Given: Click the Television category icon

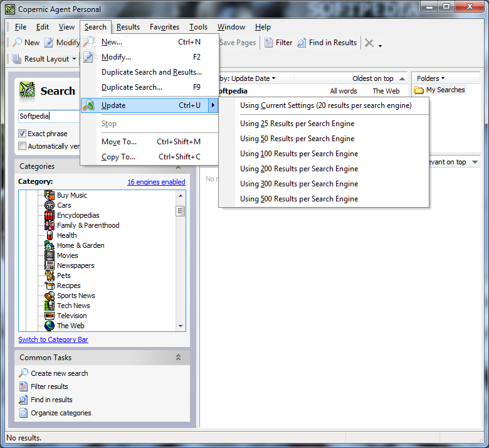Looking at the screenshot, I should pyautogui.click(x=50, y=316).
